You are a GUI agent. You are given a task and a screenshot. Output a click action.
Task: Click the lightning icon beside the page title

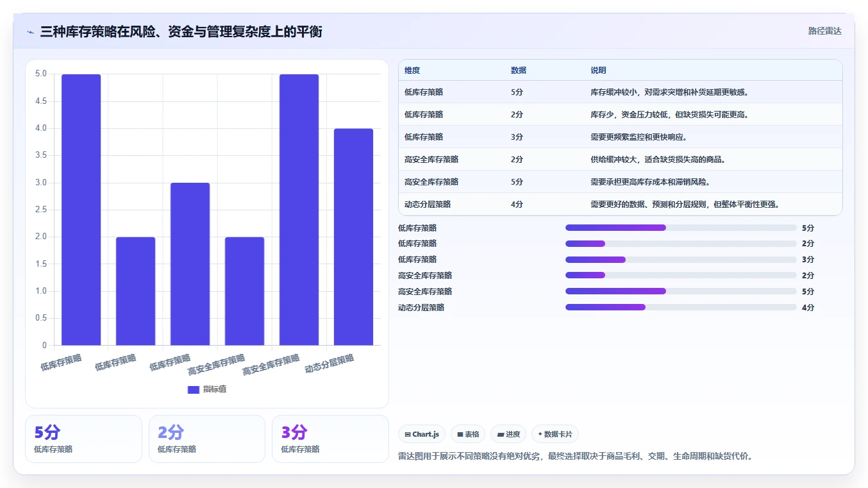pyautogui.click(x=31, y=32)
